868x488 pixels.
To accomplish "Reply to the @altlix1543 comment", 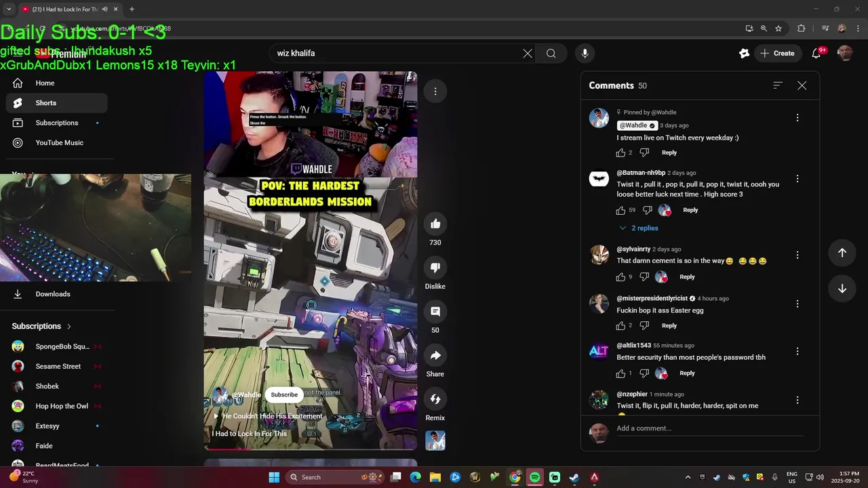I will tap(687, 373).
